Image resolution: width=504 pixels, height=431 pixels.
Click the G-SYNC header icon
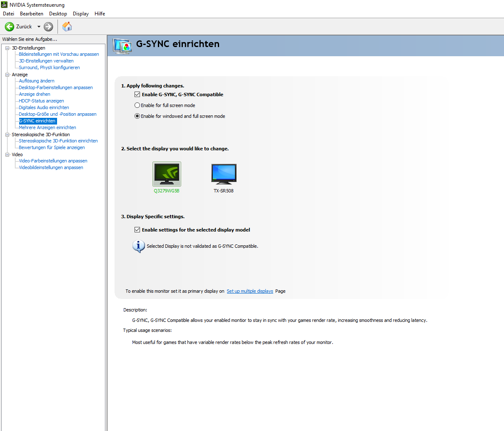click(122, 46)
